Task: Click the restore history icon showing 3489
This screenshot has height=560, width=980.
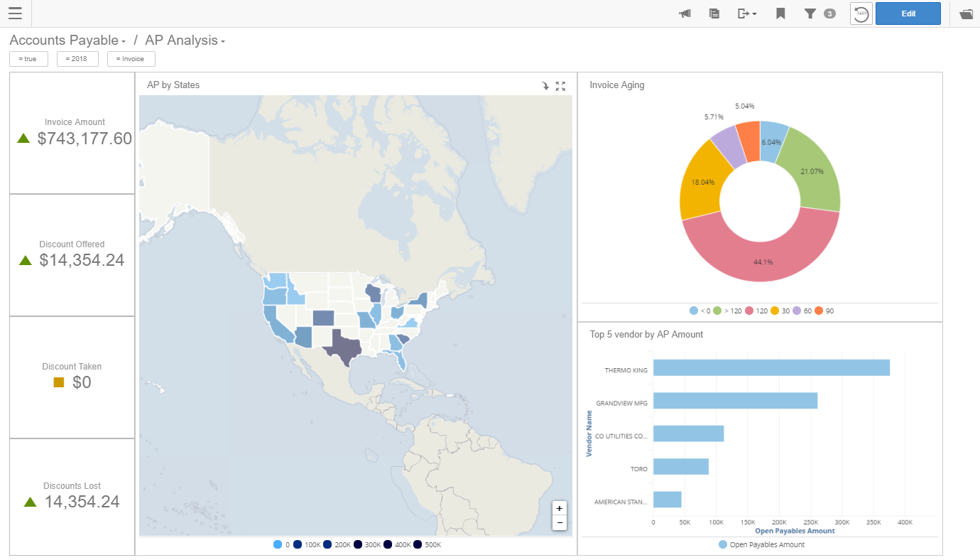Action: pos(861,14)
